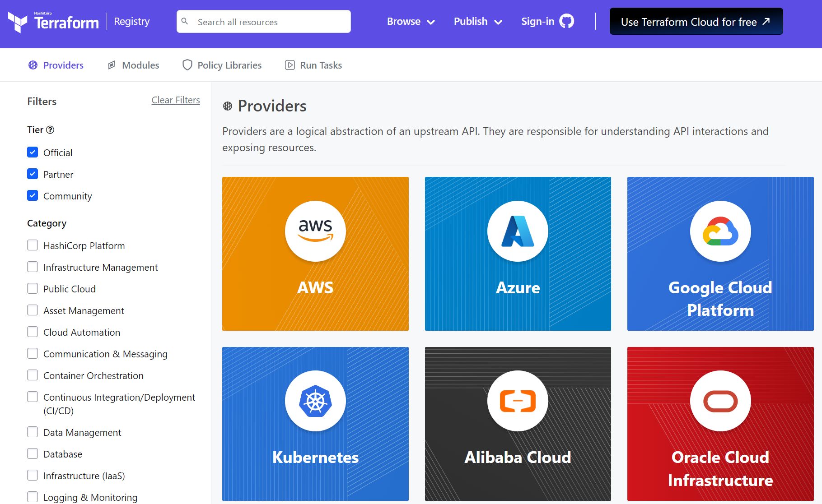The height and width of the screenshot is (504, 822).
Task: Check the Asset Management category
Action: (x=33, y=310)
